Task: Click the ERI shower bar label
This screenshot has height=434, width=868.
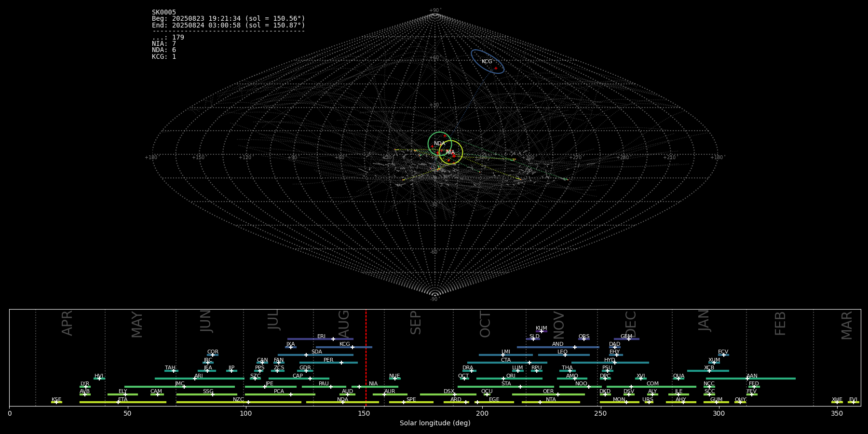Action: (x=321, y=337)
